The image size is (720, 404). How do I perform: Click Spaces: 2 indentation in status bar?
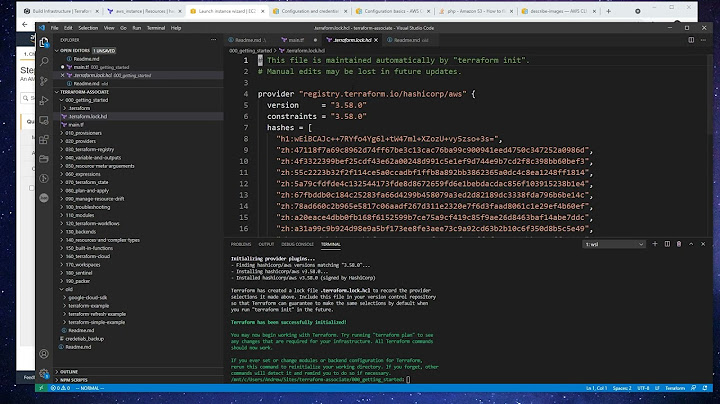[622, 388]
